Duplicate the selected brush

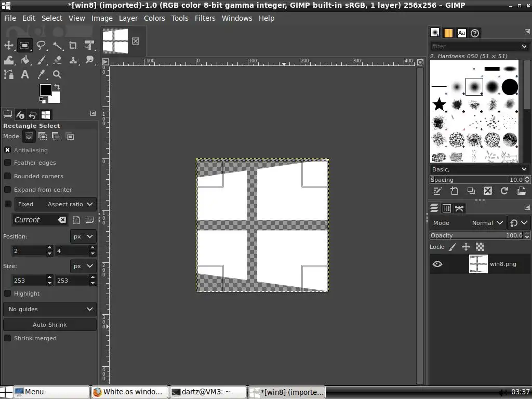click(471, 191)
